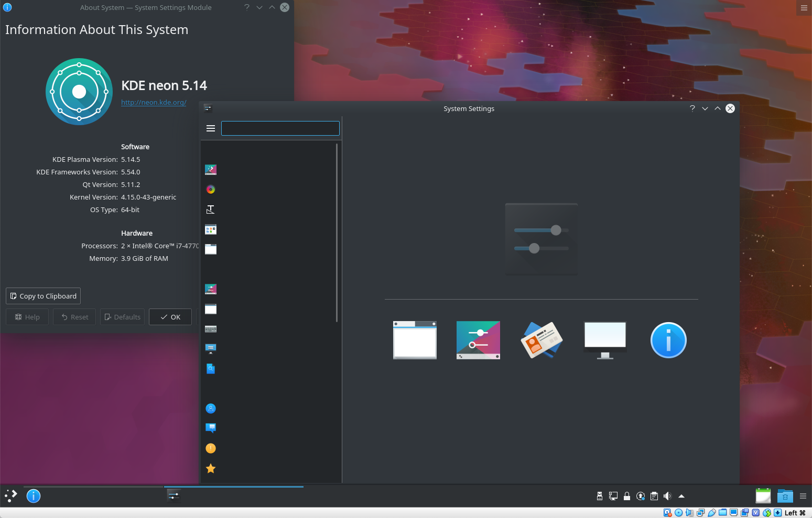Open the clipboard icon in the system tray
The image size is (812, 518).
[654, 496]
